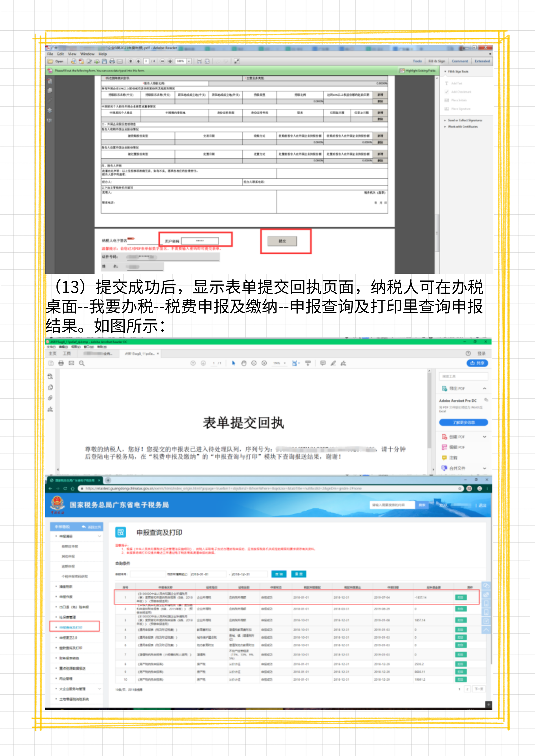
Task: Click the 提交 submit button on the form
Action: [282, 241]
